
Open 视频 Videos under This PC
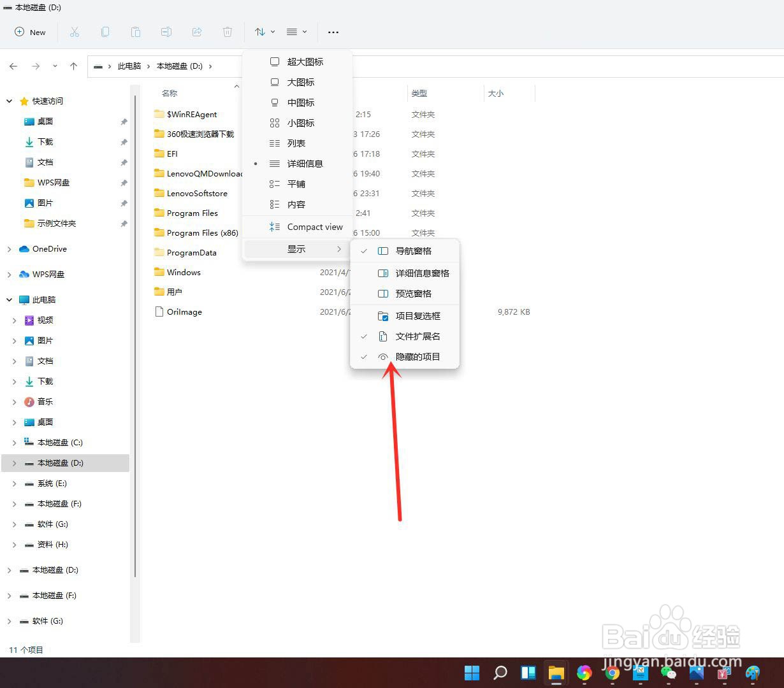(38, 320)
